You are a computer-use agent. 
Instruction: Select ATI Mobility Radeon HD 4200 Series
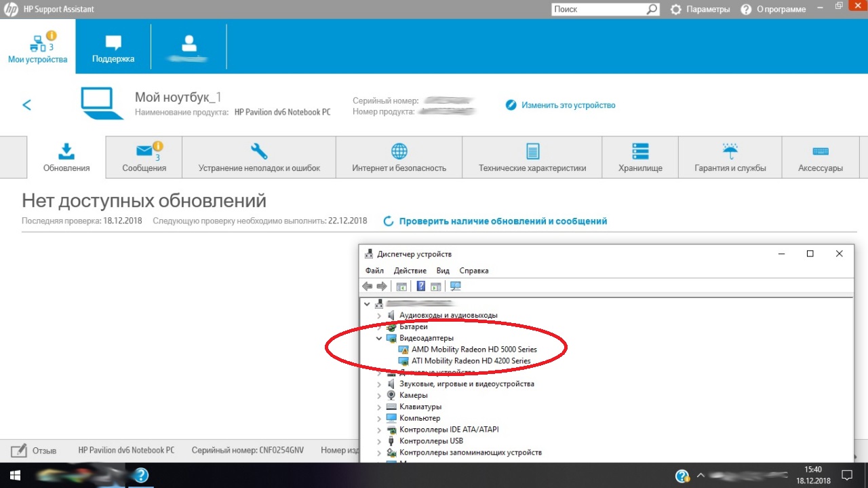tap(471, 361)
